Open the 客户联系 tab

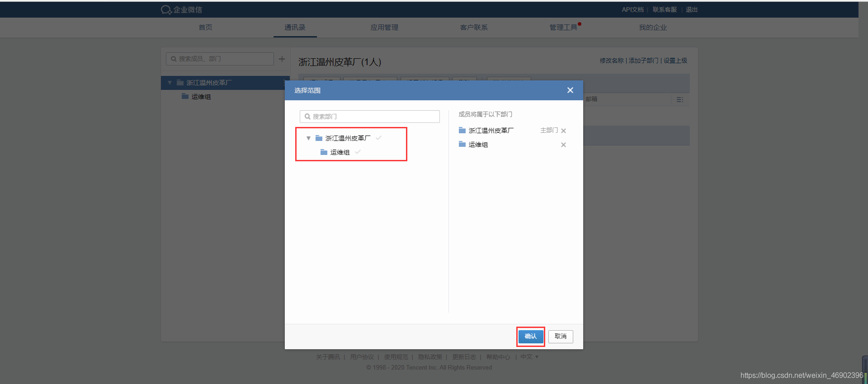coord(474,27)
